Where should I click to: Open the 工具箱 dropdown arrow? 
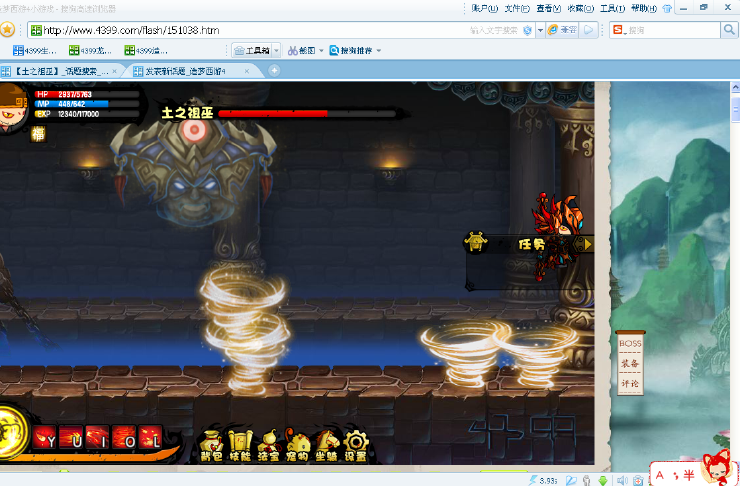tap(277, 50)
